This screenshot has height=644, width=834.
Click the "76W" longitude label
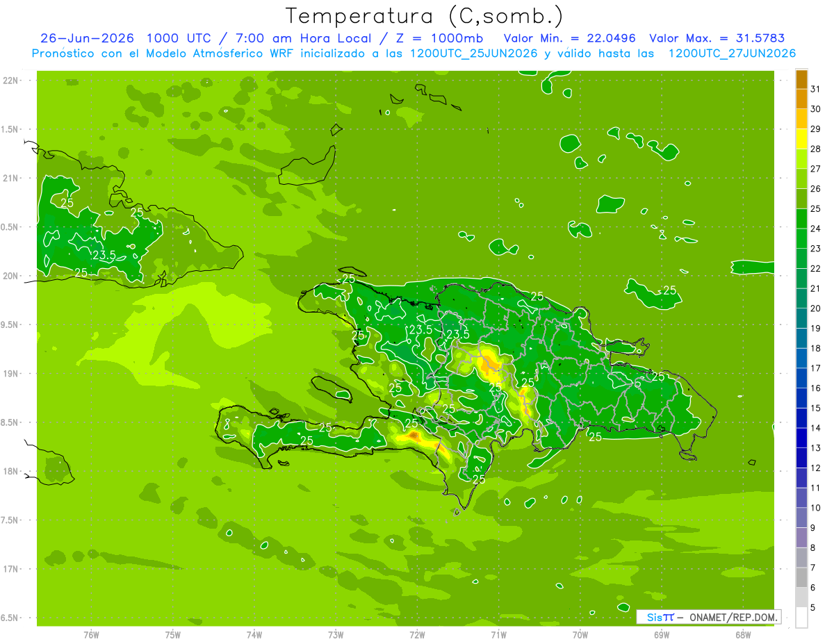[91, 635]
